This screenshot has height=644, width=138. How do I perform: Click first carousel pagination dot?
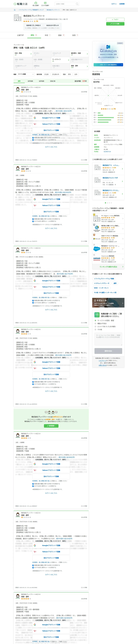(x=105, y=203)
